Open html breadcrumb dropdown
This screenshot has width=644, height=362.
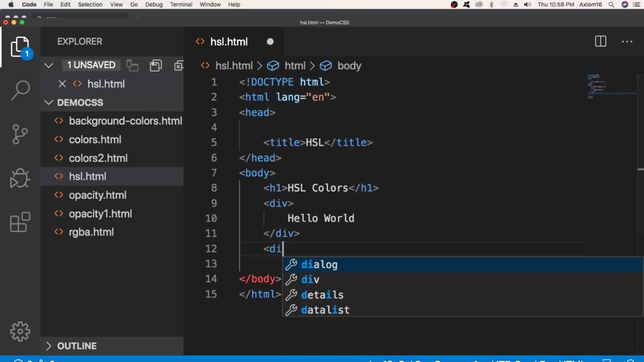pos(295,66)
